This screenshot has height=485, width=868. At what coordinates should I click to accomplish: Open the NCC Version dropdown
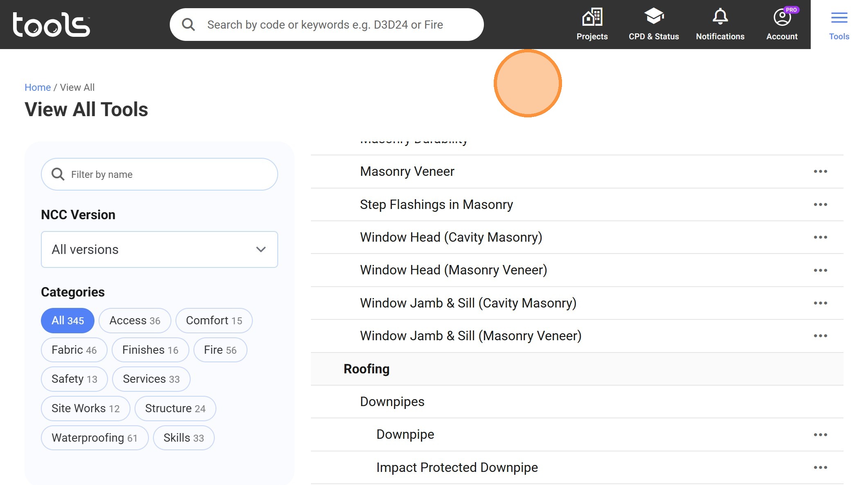[160, 249]
